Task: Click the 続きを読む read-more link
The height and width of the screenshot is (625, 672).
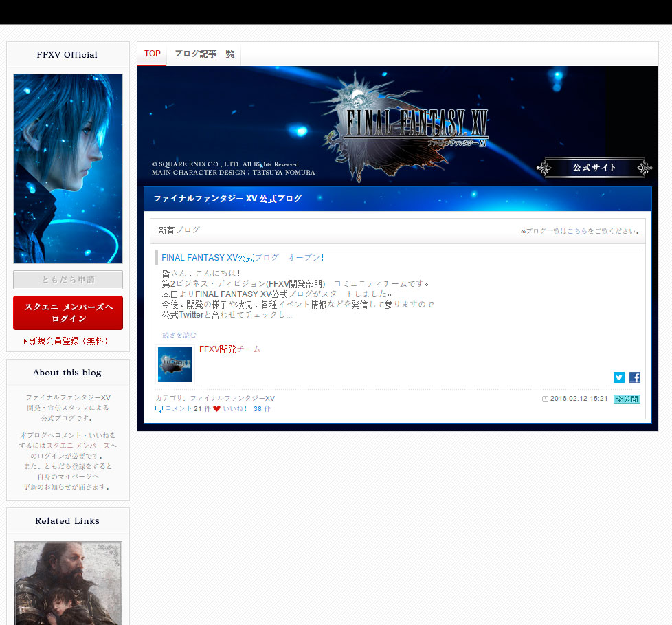Action: pos(179,335)
